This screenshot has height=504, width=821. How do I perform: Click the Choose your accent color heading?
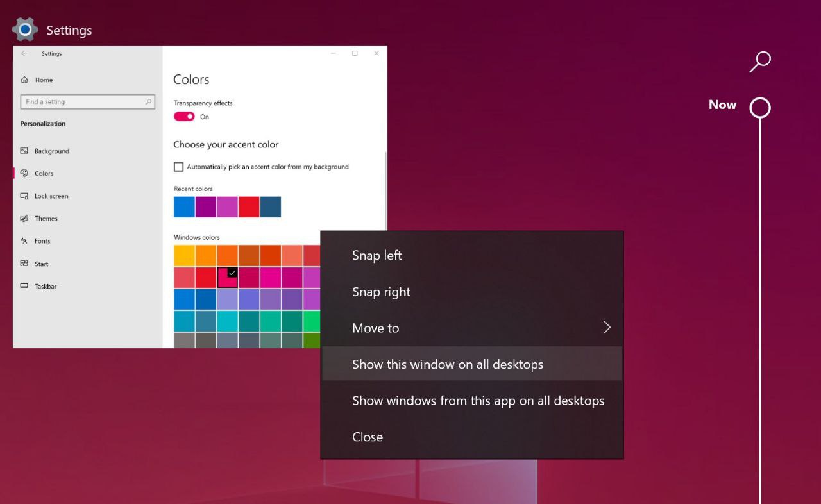[x=226, y=144]
